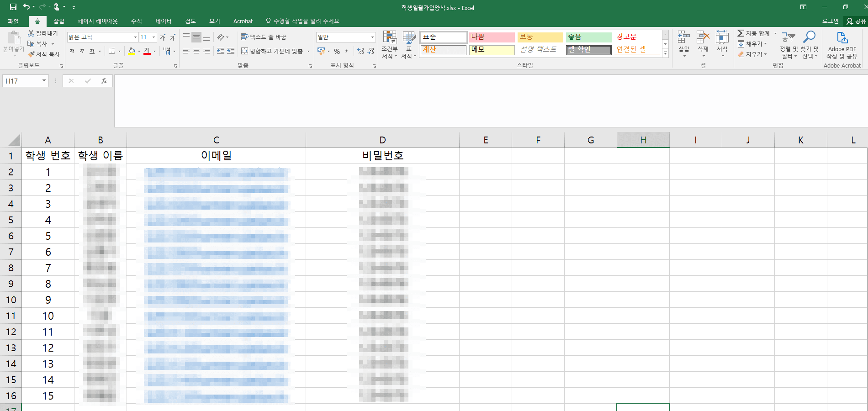
Task: Expand the 병합하고 가운데 맞춤 dropdown arrow
Action: 308,51
